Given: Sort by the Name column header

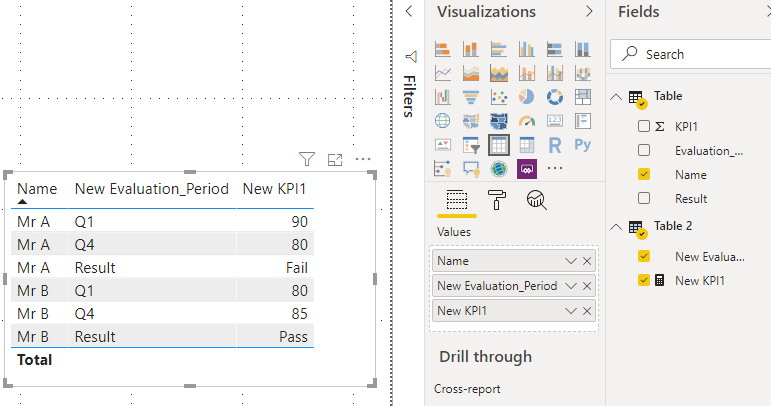Looking at the screenshot, I should coord(37,189).
